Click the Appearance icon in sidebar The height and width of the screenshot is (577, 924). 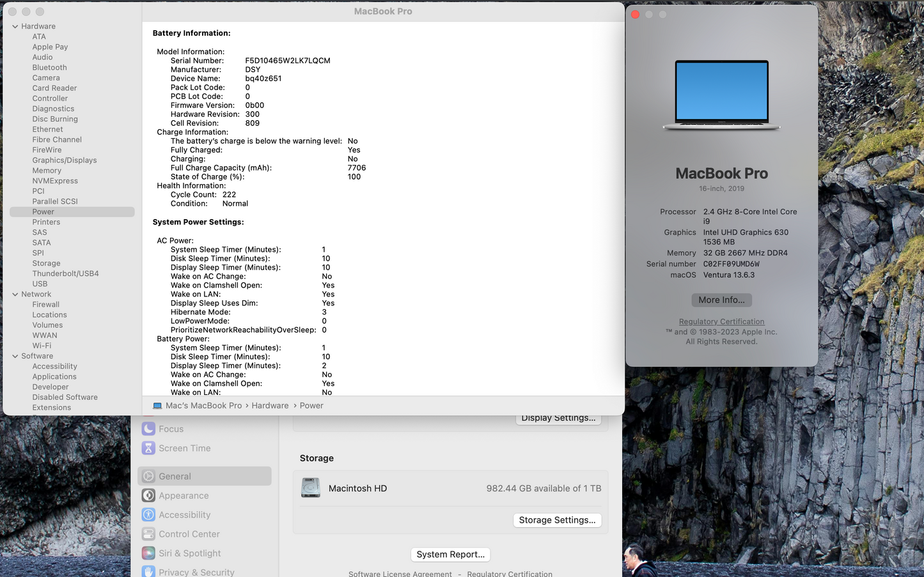(148, 495)
